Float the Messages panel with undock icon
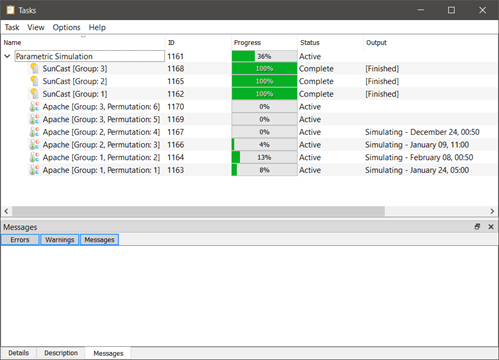 [477, 227]
